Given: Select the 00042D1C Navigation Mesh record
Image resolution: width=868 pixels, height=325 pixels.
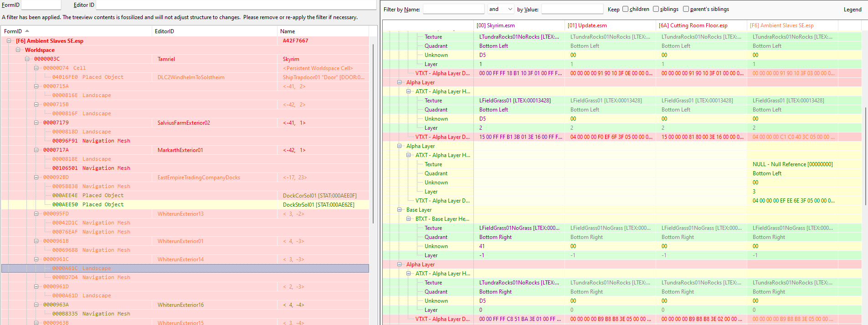Looking at the screenshot, I should coord(185,223).
